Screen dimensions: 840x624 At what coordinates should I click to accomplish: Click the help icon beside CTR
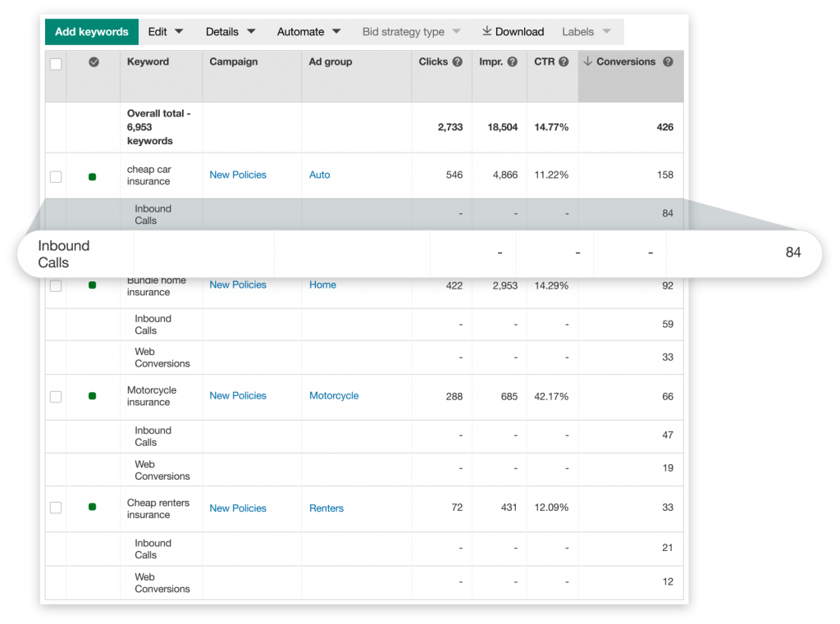[x=564, y=61]
